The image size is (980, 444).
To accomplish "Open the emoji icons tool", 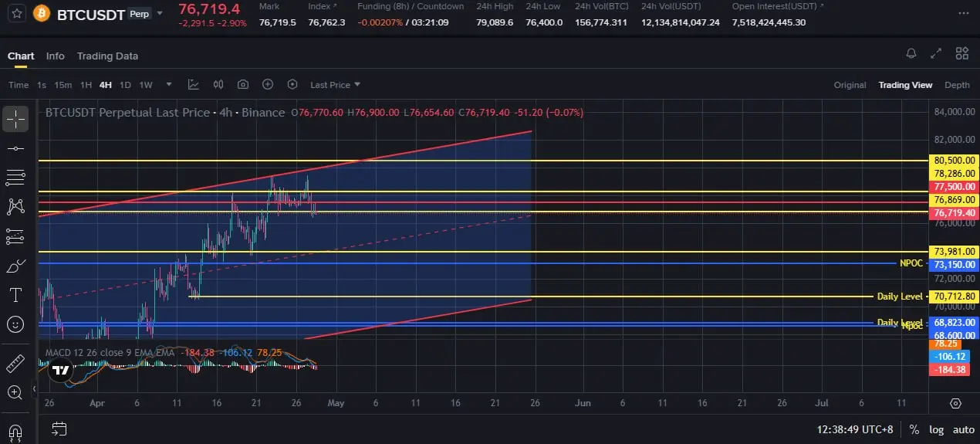I will pos(15,324).
